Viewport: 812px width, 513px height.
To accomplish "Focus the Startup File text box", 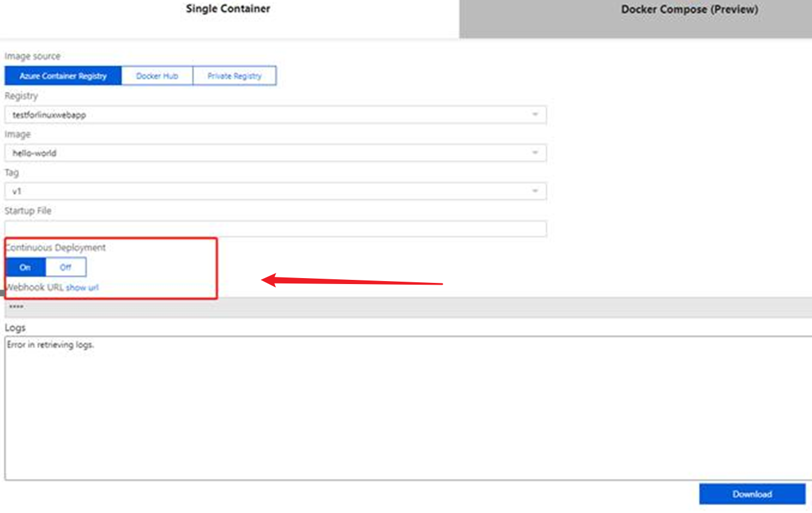I will pos(275,229).
